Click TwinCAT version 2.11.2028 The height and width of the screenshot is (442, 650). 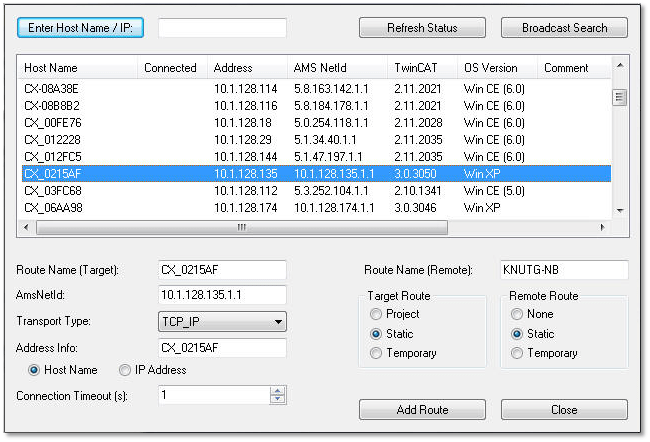pyautogui.click(x=418, y=123)
